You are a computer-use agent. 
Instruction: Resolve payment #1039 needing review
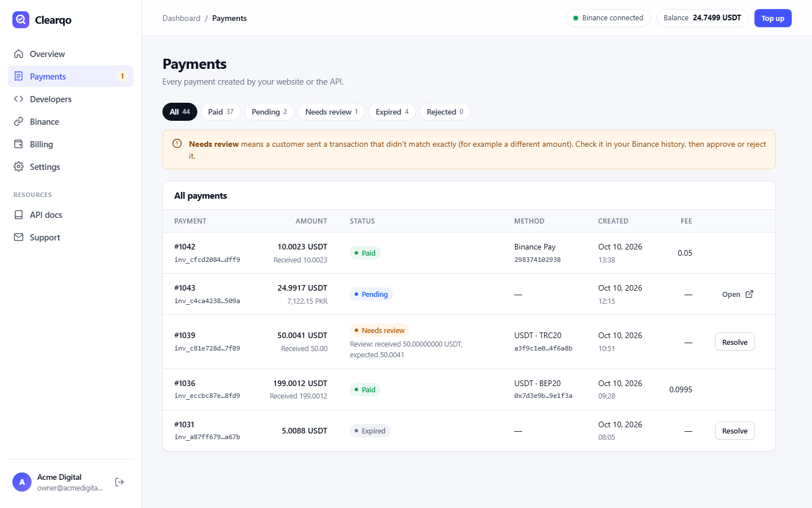[x=735, y=342]
